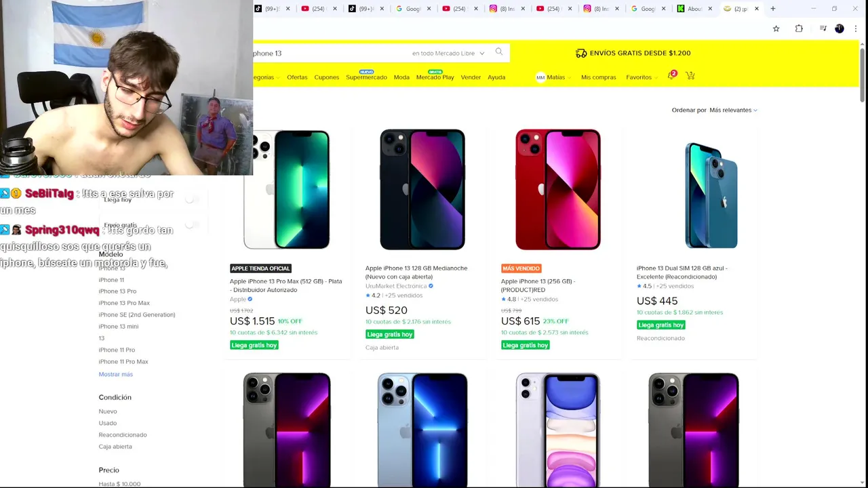Go to Supermercado section

click(366, 77)
